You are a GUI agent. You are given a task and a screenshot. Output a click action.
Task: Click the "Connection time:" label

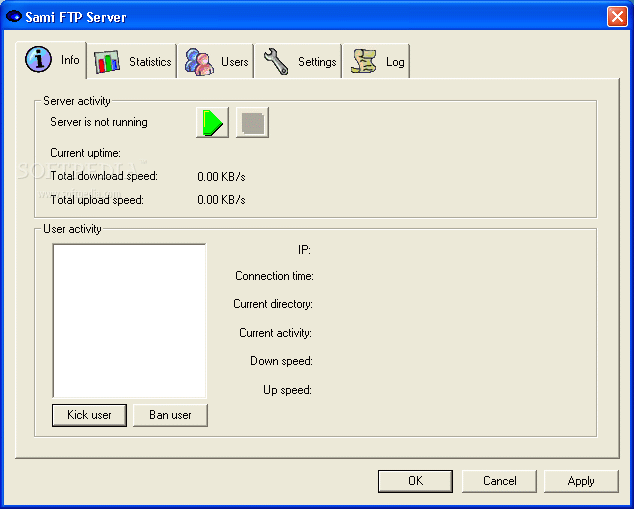point(274,276)
